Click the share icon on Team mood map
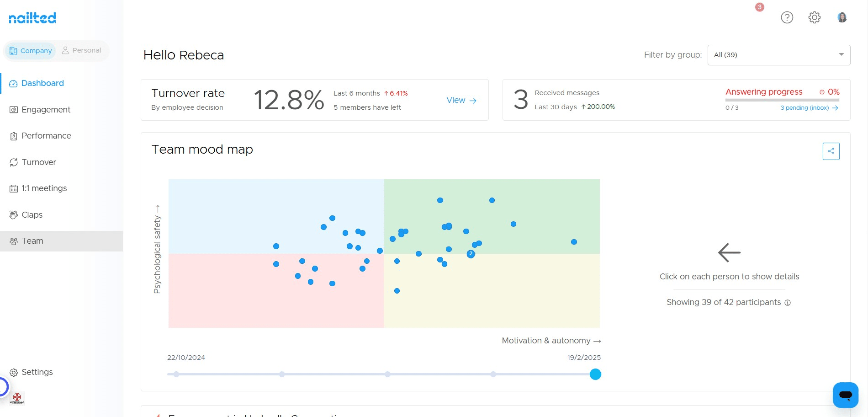 pos(831,151)
